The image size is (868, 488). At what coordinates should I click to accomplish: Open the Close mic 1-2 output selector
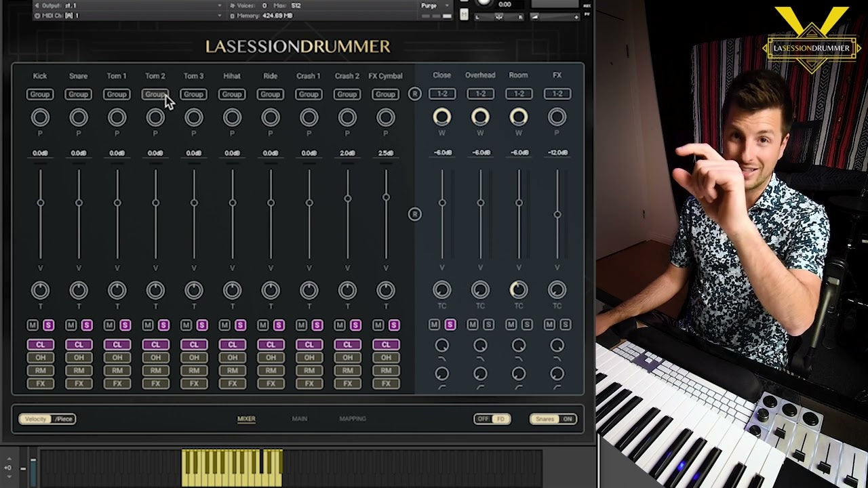point(442,94)
